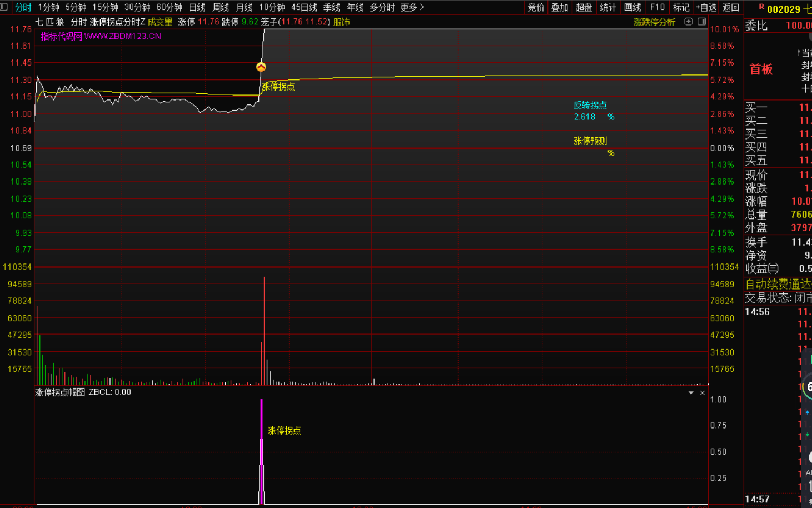Click the 服饰 sector label
Viewport: 812px width, 508px height.
[341, 22]
